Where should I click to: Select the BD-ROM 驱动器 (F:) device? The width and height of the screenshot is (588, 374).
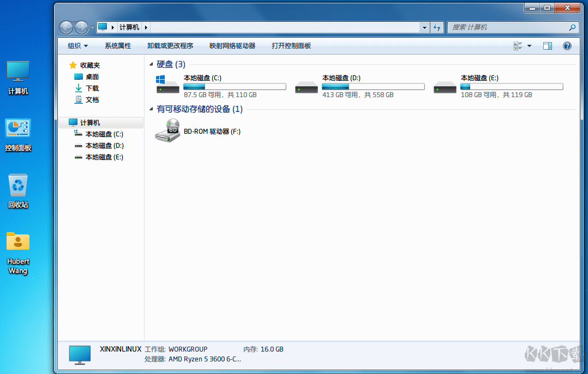pyautogui.click(x=167, y=131)
